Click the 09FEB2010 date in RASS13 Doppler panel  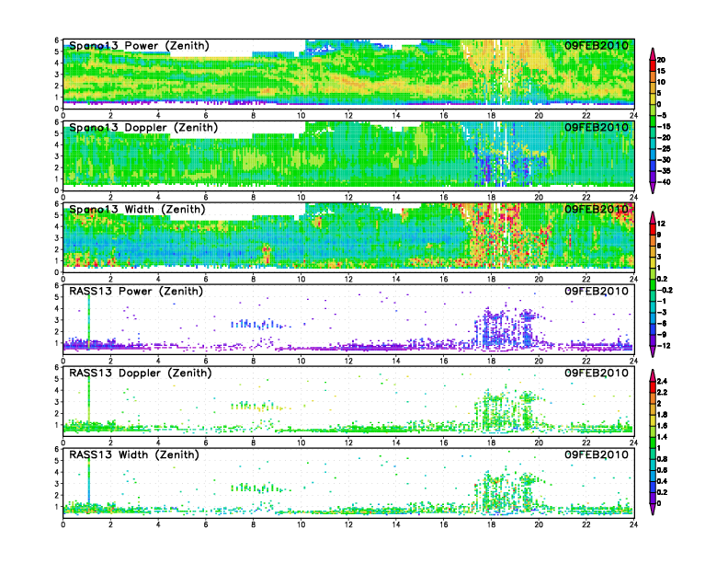(597, 373)
